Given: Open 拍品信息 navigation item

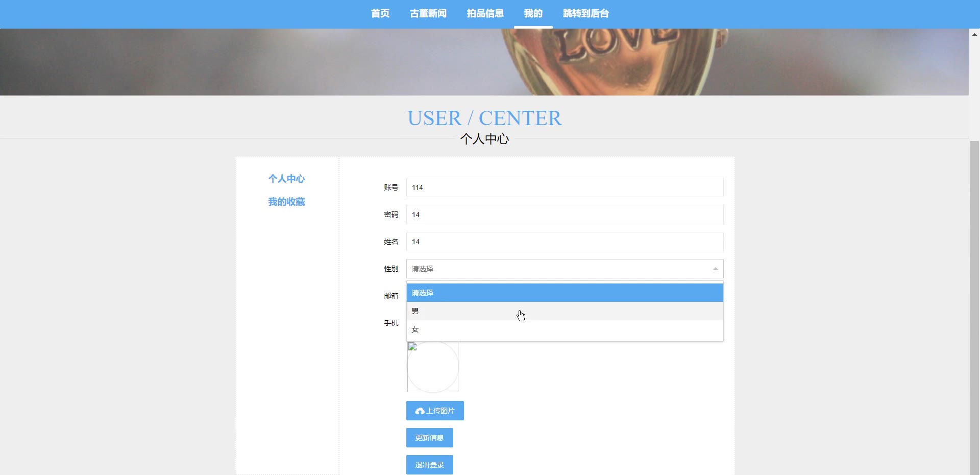Looking at the screenshot, I should coord(485,13).
